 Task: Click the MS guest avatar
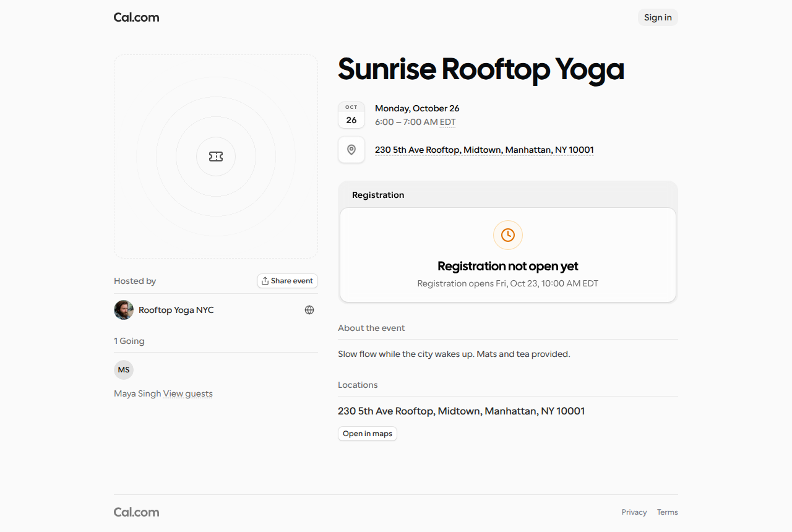pos(124,370)
